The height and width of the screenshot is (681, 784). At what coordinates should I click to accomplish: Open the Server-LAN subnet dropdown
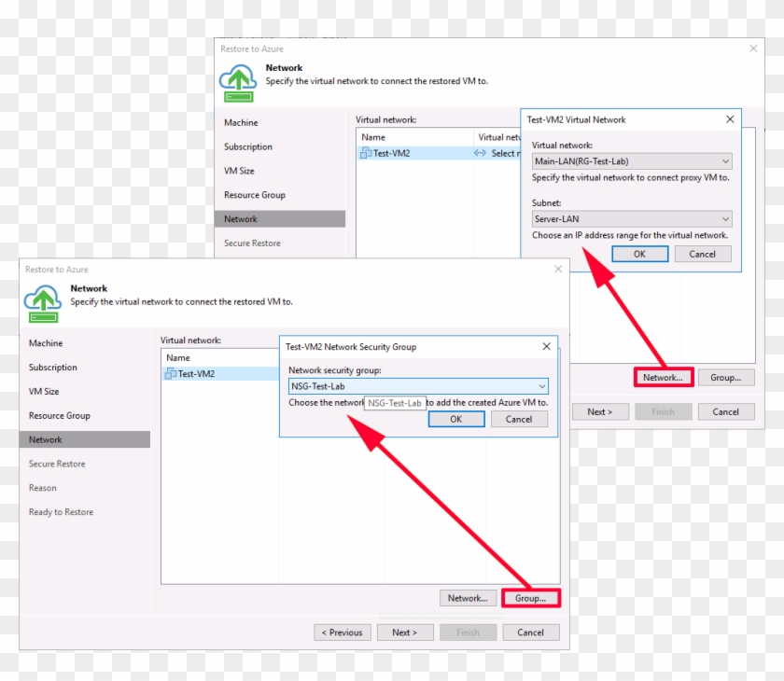(x=725, y=219)
